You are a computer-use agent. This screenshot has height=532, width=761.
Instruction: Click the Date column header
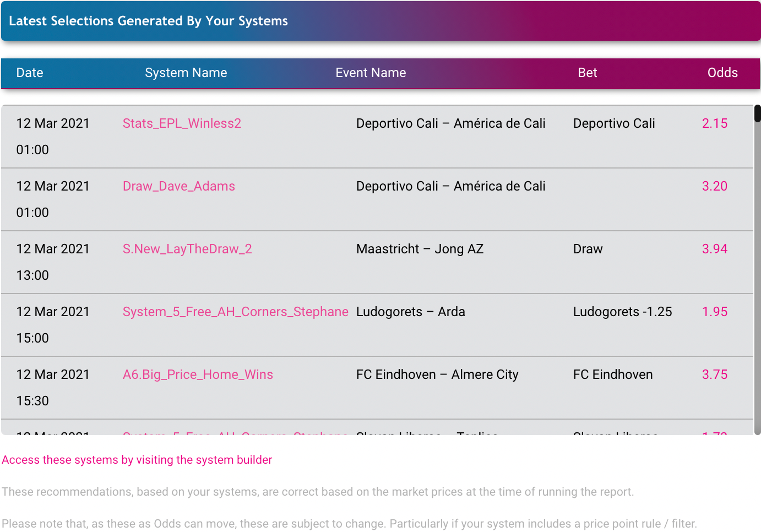tap(30, 73)
